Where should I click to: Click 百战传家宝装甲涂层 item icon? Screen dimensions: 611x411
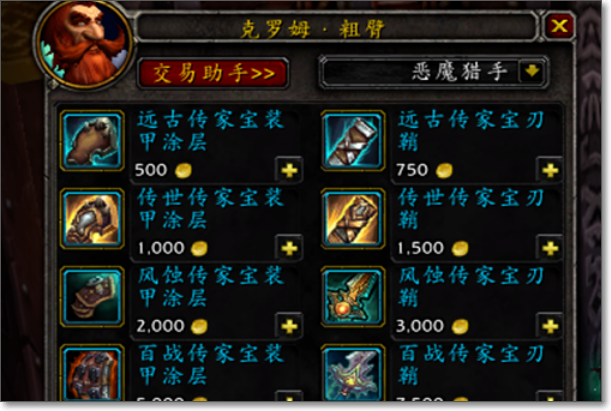pyautogui.click(x=92, y=373)
